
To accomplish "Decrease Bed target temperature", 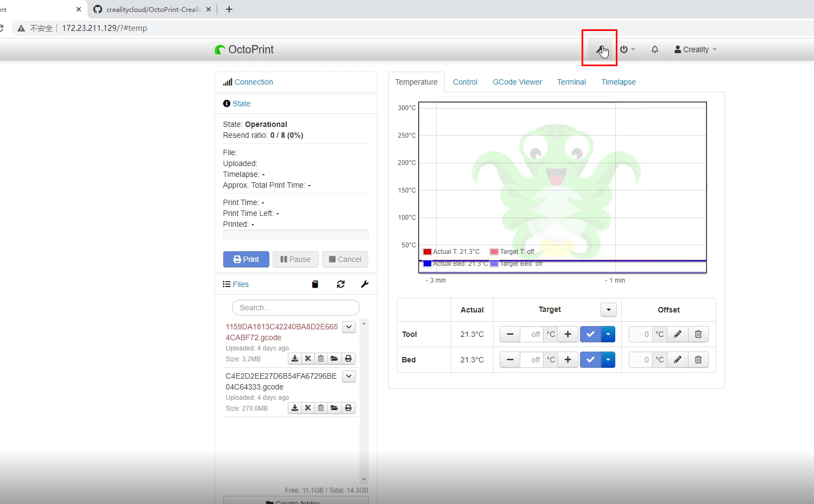I will (510, 360).
